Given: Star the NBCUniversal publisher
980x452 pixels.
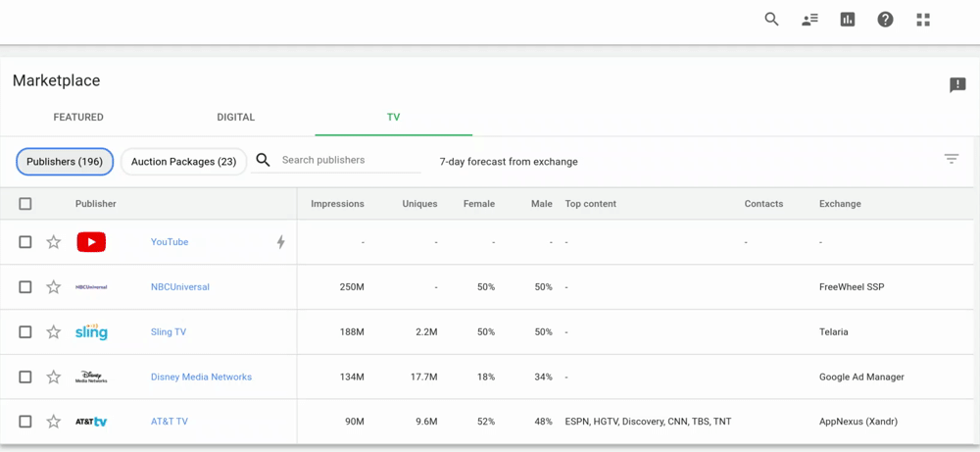Looking at the screenshot, I should pos(54,287).
